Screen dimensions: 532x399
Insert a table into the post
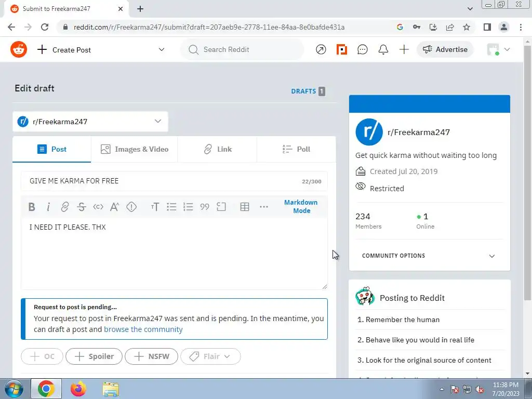[x=245, y=207]
